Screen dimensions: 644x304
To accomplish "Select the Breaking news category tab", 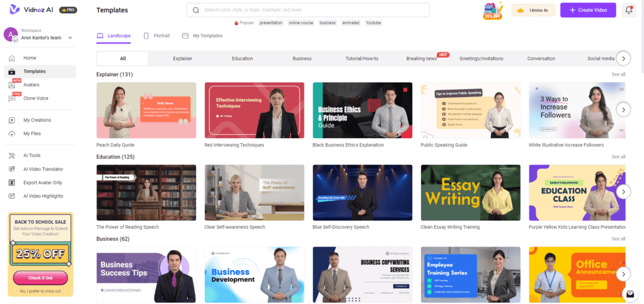I will 422,59.
